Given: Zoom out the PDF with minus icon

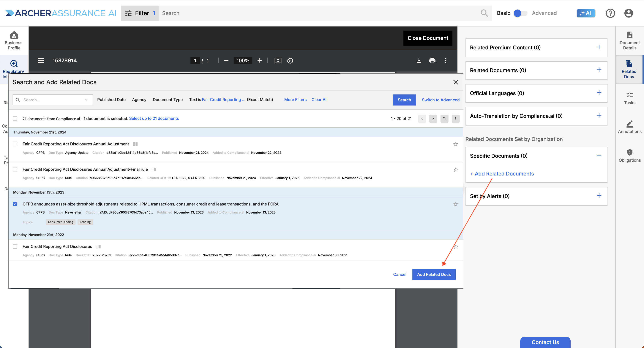Looking at the screenshot, I should (x=226, y=60).
